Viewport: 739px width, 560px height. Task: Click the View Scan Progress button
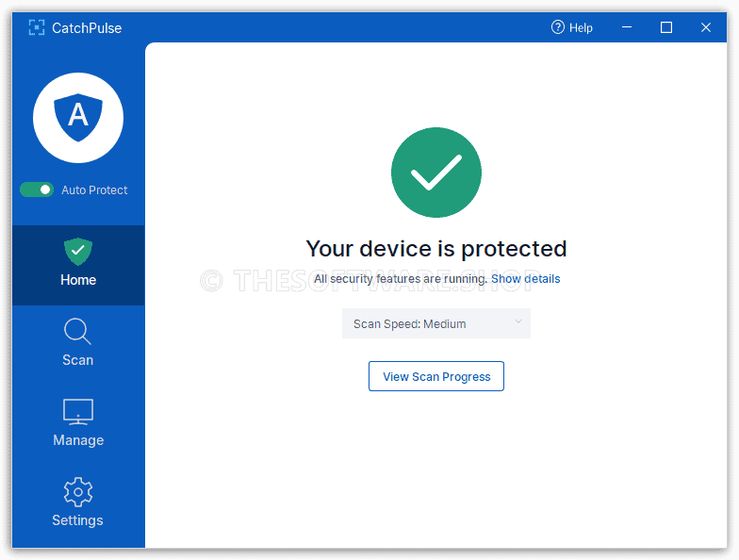[436, 376]
